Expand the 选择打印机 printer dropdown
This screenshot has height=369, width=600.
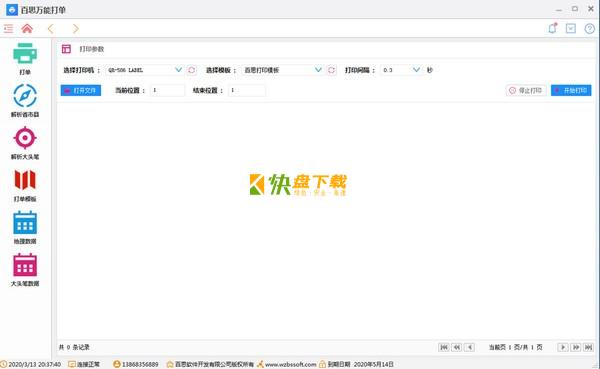coord(178,70)
